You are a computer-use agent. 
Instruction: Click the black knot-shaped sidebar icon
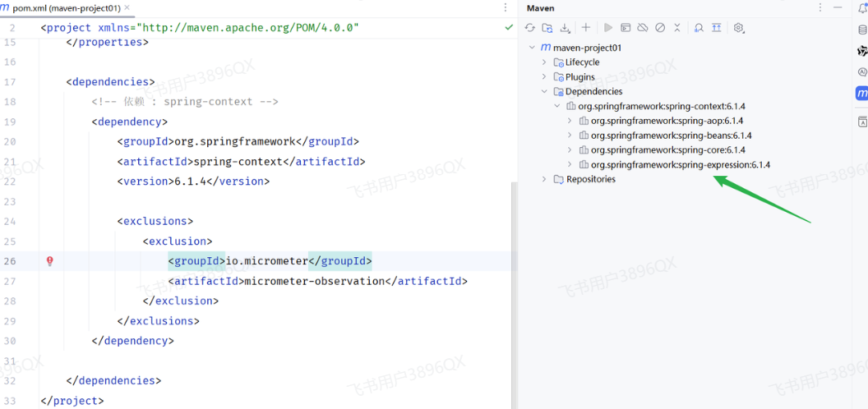[x=862, y=51]
